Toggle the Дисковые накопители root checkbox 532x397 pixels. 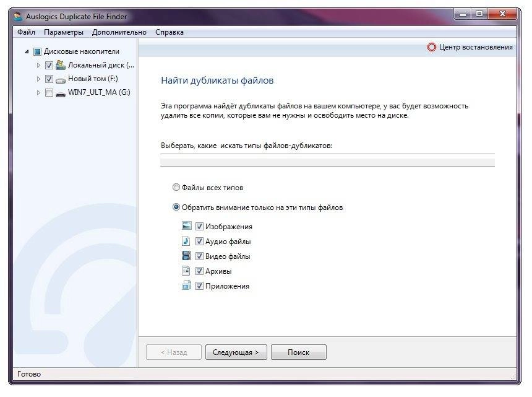pos(37,52)
